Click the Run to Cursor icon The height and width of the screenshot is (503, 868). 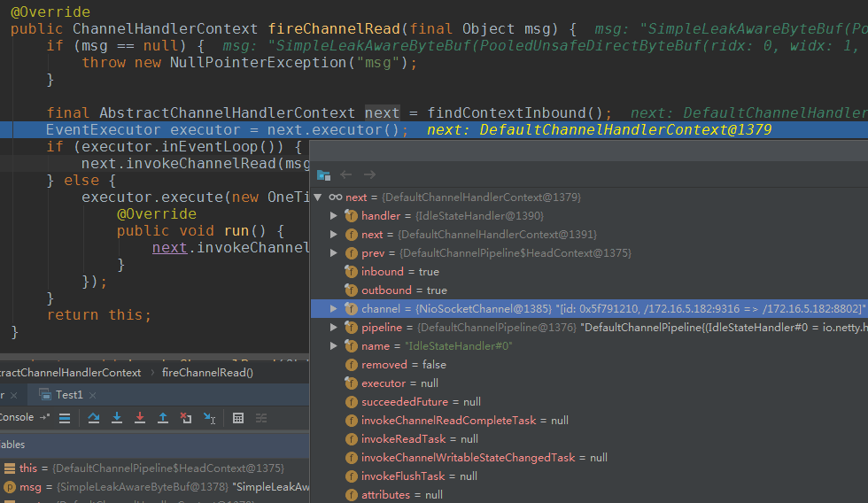coord(209,418)
